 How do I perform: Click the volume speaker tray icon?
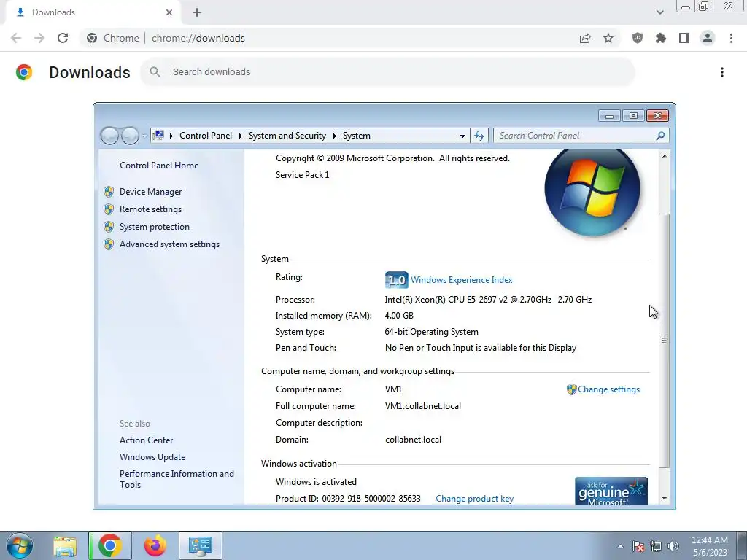pyautogui.click(x=673, y=546)
